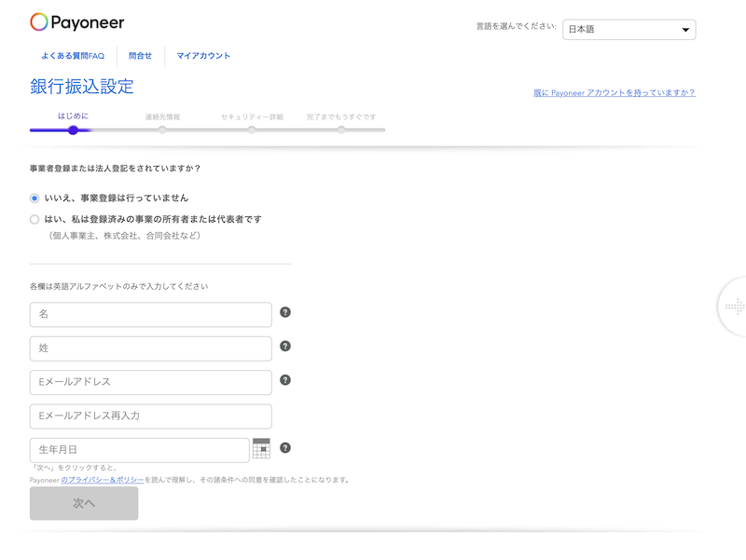
Task: Click help icon next to 名 field
Action: (285, 312)
